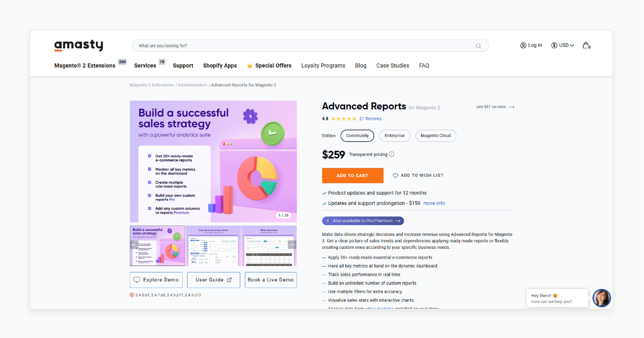Image resolution: width=644 pixels, height=338 pixels.
Task: Open the User Guide
Action: (214, 280)
